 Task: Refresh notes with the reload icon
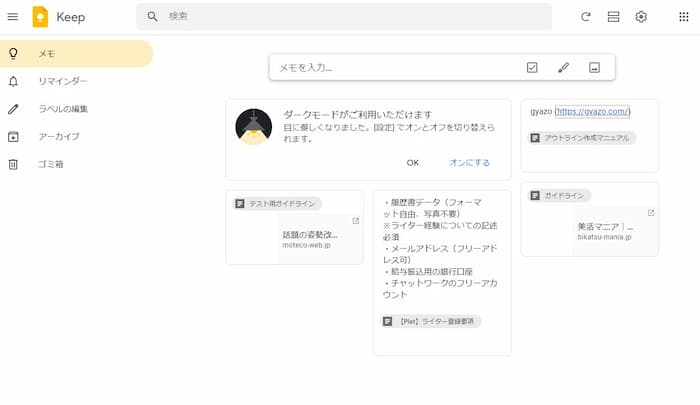(585, 17)
